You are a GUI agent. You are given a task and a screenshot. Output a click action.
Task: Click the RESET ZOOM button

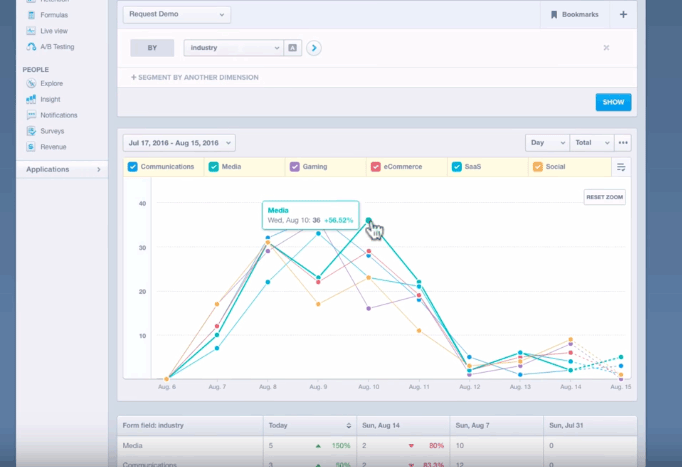(x=604, y=197)
